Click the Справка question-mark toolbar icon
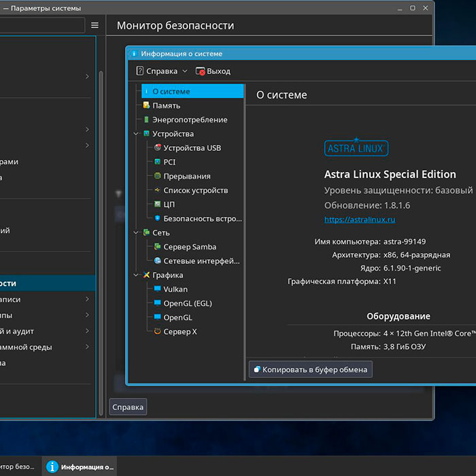Screen dimensions: 476x476 tap(139, 71)
